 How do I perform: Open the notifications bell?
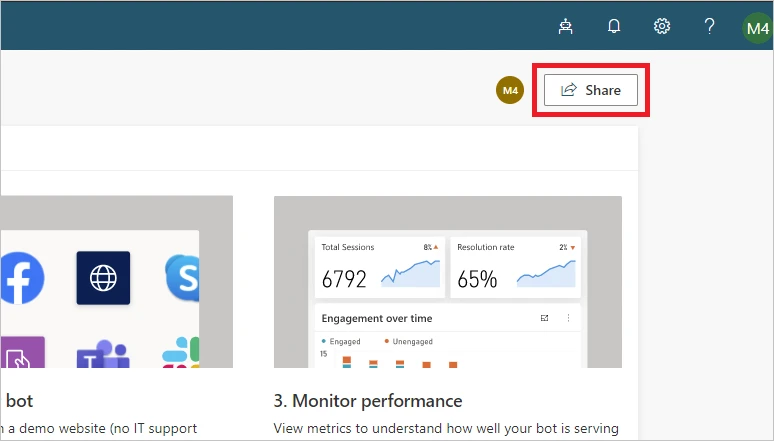[614, 27]
